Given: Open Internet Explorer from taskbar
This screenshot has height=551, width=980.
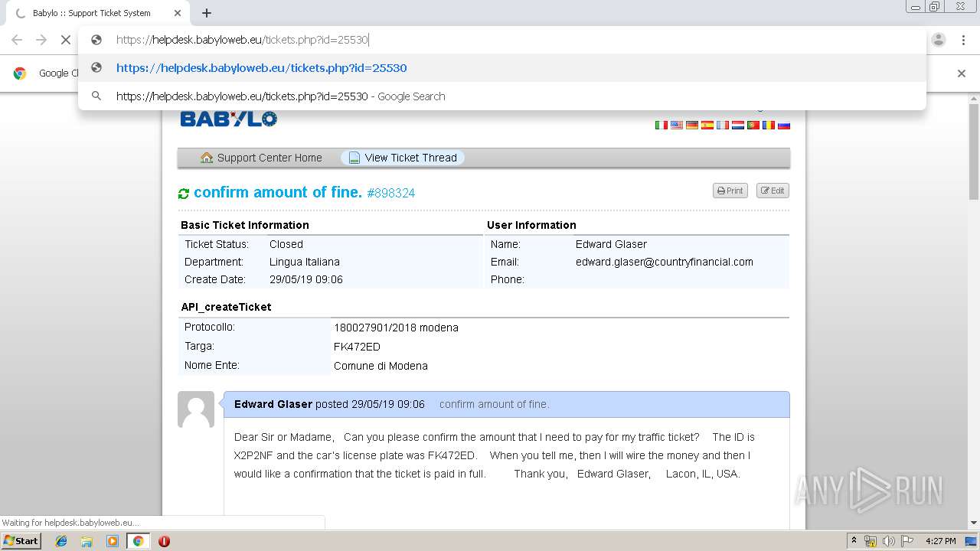Looking at the screenshot, I should (61, 541).
